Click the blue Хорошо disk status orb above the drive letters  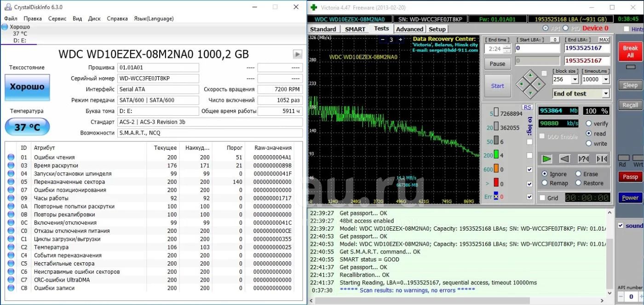point(5,27)
